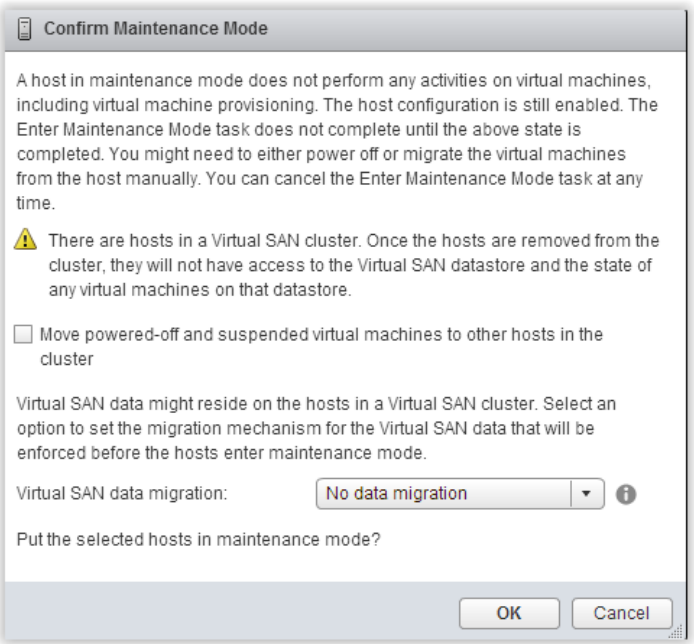
Task: Open the 'No data migration' combo box
Action: pos(460,494)
